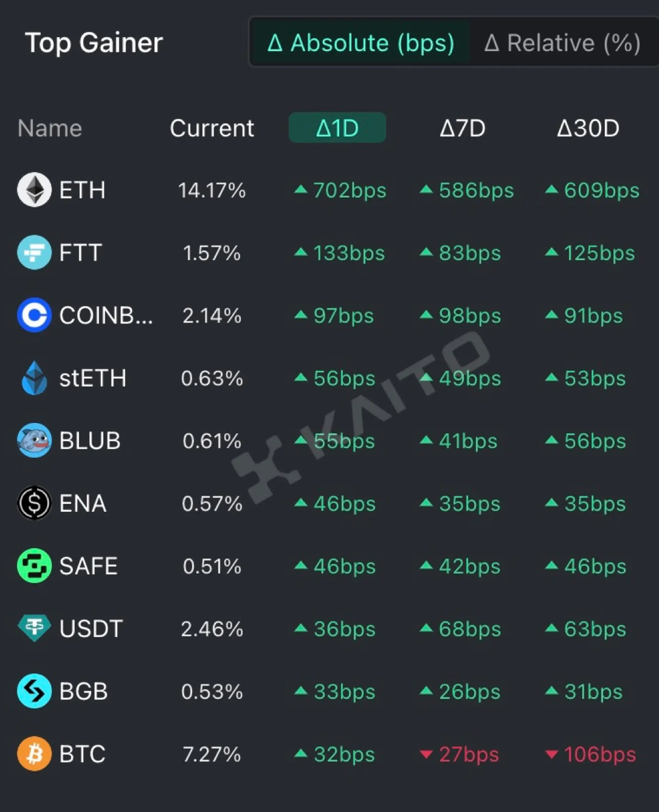The height and width of the screenshot is (812, 659).
Task: Switch to Absolute (bps) mode
Action: [361, 43]
